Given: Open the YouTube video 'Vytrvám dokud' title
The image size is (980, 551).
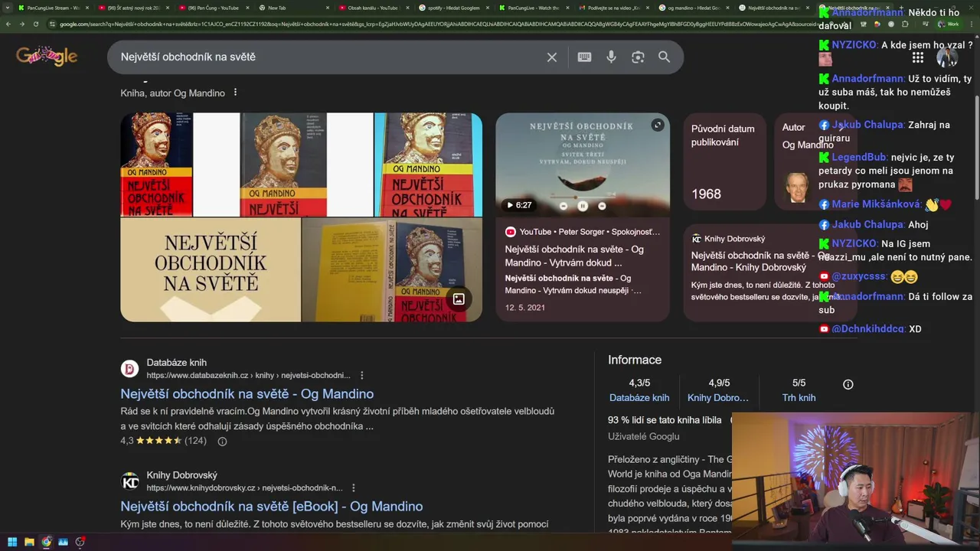Looking at the screenshot, I should click(x=574, y=256).
